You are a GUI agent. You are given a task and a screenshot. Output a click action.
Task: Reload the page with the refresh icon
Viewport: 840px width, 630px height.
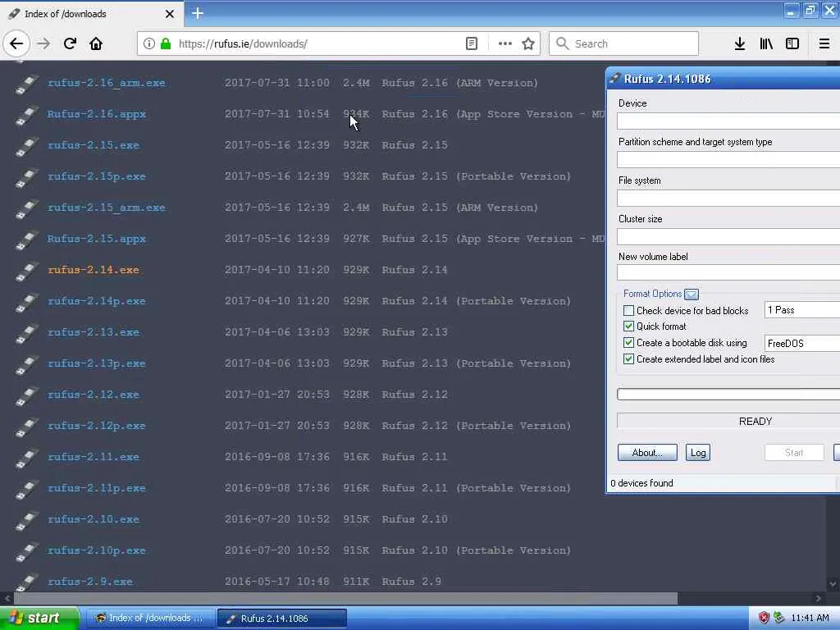click(70, 43)
